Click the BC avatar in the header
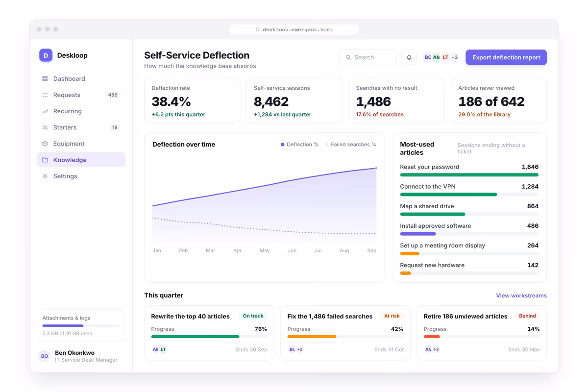This screenshot has width=588, height=392. [x=428, y=57]
